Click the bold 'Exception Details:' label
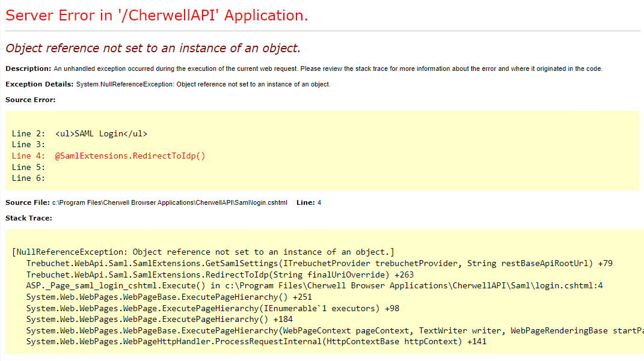This screenshot has width=644, height=361. [x=39, y=84]
